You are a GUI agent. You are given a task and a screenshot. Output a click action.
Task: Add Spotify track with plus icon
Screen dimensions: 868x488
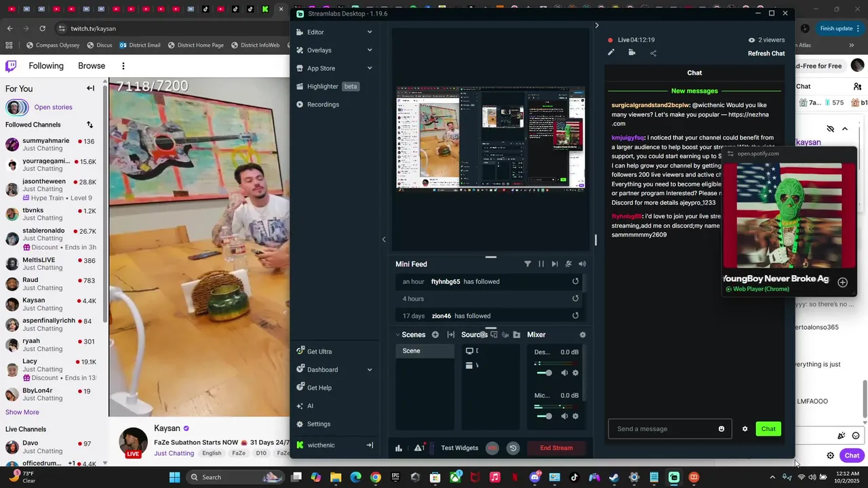click(842, 282)
